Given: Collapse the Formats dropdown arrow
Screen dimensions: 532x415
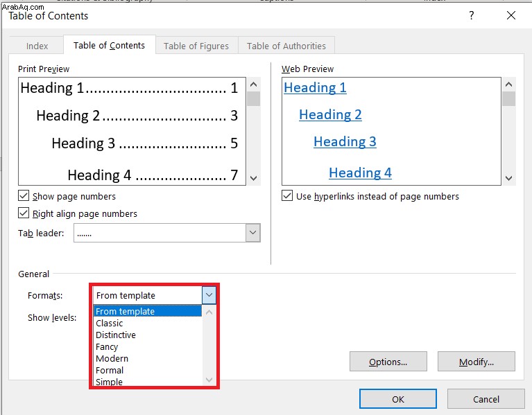Looking at the screenshot, I should coord(209,295).
